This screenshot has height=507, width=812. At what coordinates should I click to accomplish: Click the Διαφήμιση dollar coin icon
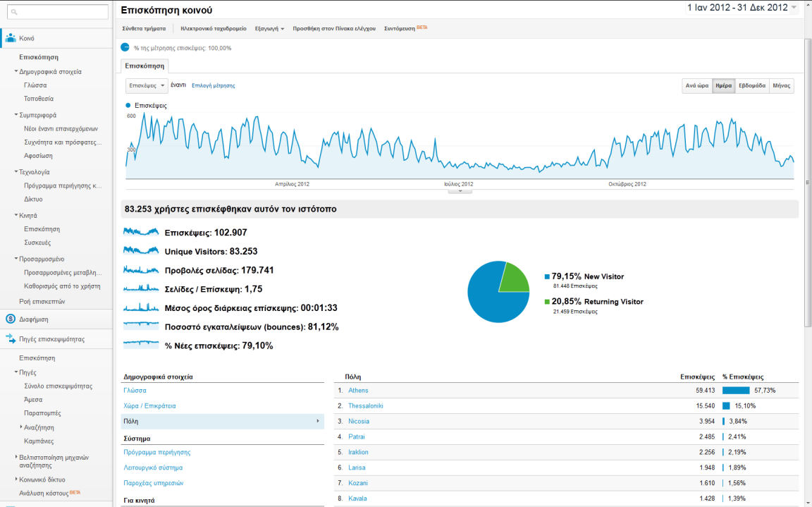point(11,319)
